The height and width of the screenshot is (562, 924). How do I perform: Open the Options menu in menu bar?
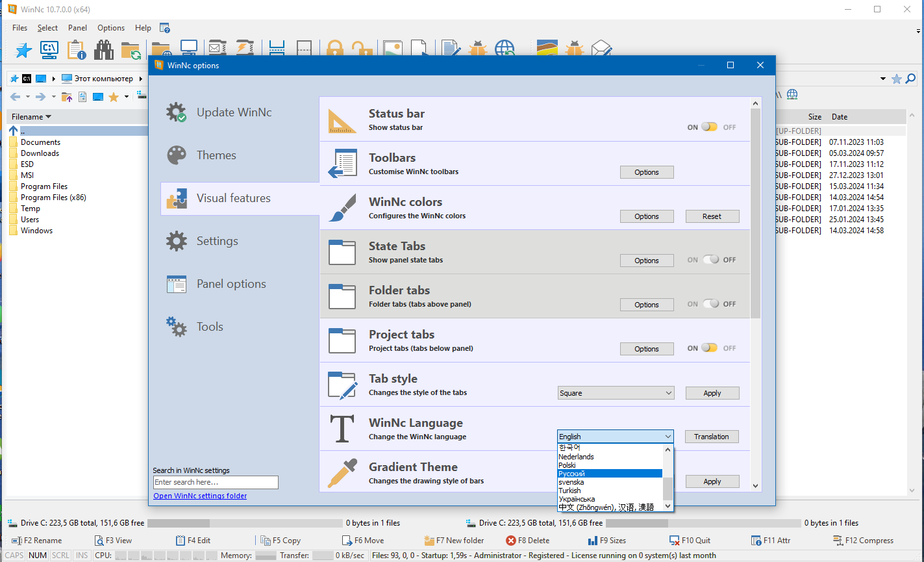pyautogui.click(x=111, y=28)
